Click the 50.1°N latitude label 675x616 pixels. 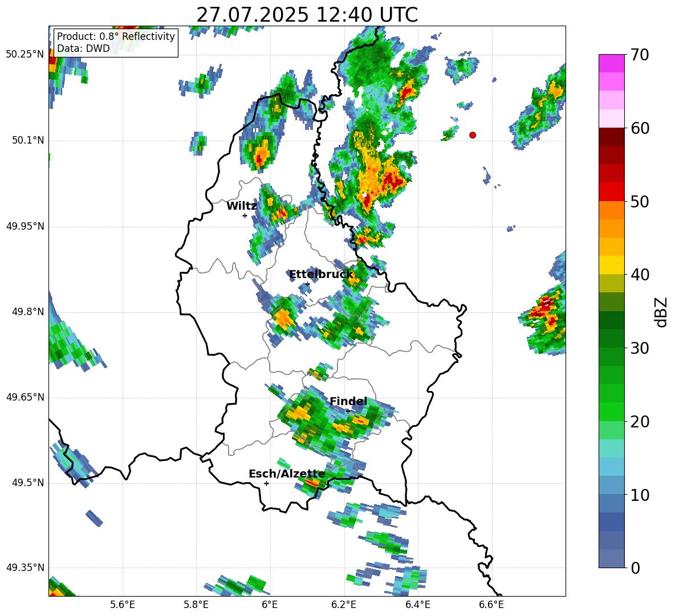[x=28, y=140]
